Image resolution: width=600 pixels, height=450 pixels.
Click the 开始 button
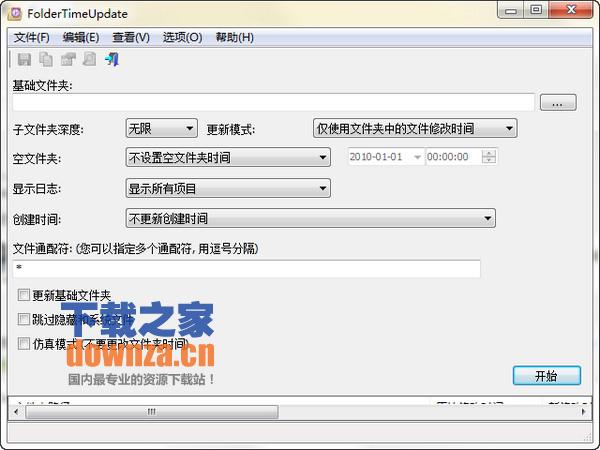547,376
